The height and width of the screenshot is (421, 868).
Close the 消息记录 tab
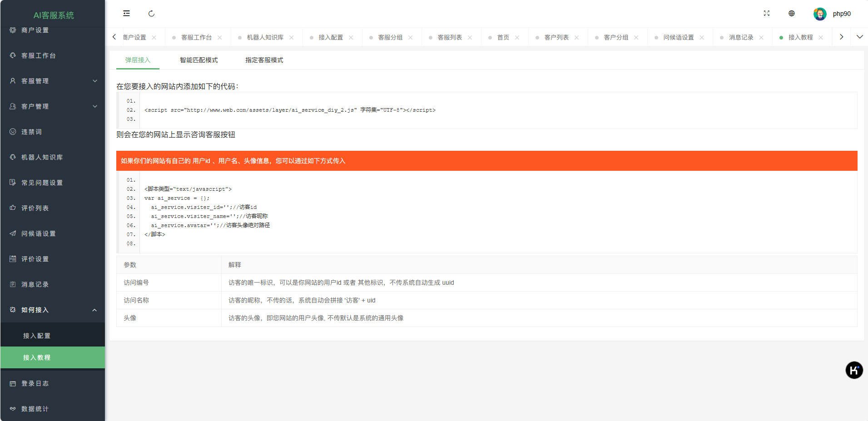pos(761,38)
